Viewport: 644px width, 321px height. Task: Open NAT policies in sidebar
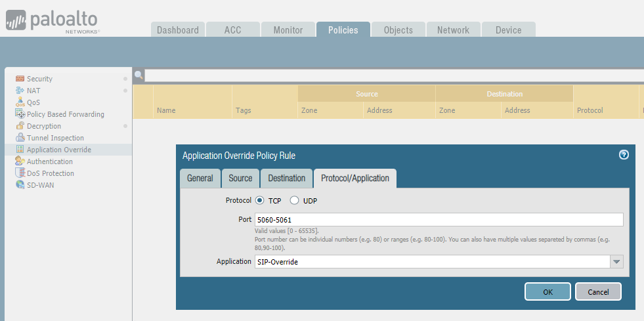(x=33, y=91)
